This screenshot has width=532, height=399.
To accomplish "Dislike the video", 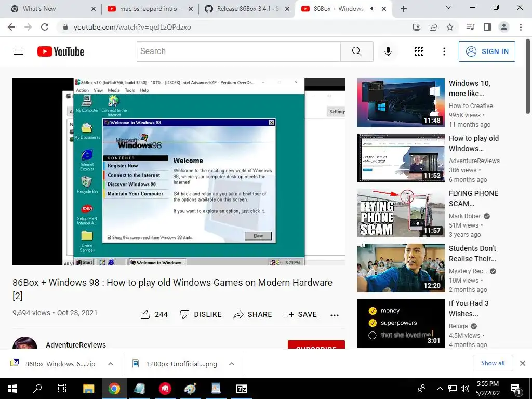I will click(200, 314).
